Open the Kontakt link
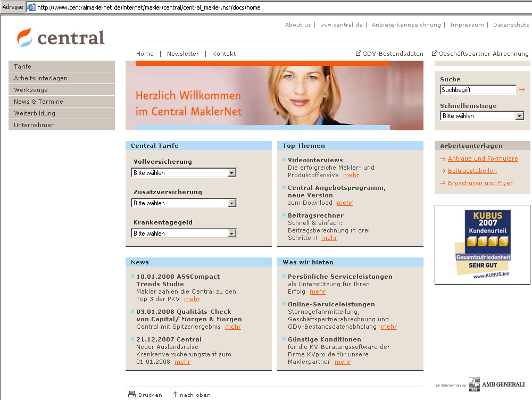 click(224, 54)
